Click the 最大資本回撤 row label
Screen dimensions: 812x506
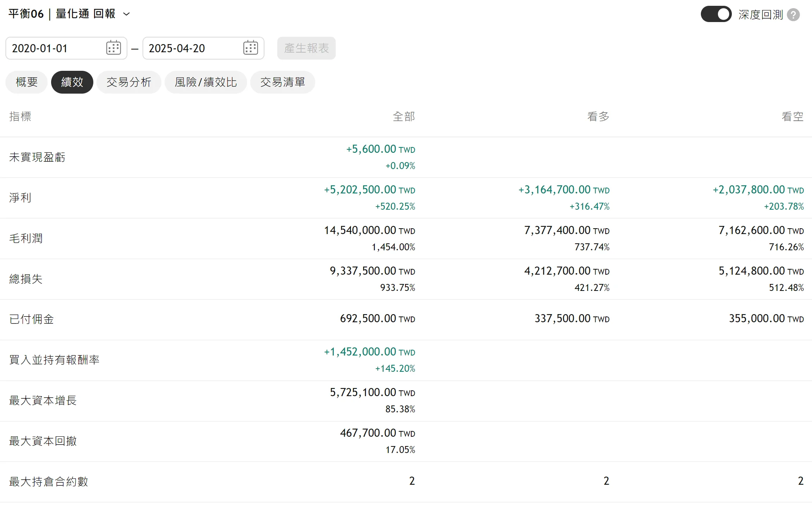click(x=43, y=441)
